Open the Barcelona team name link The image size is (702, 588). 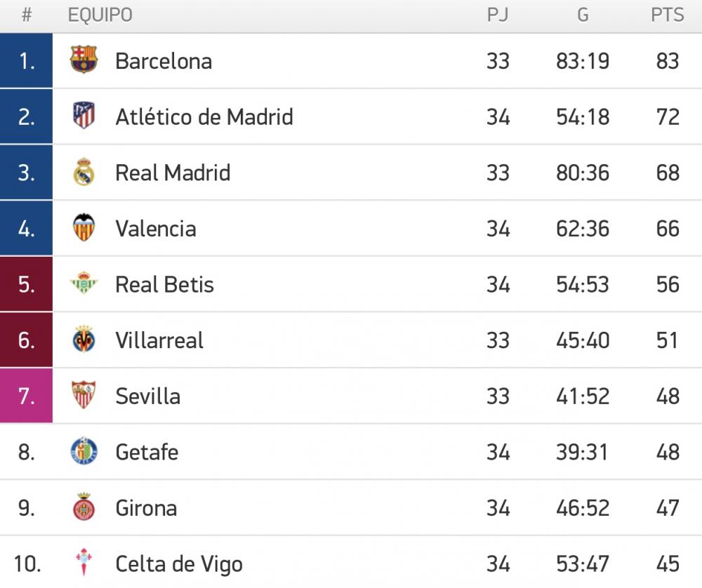click(164, 61)
